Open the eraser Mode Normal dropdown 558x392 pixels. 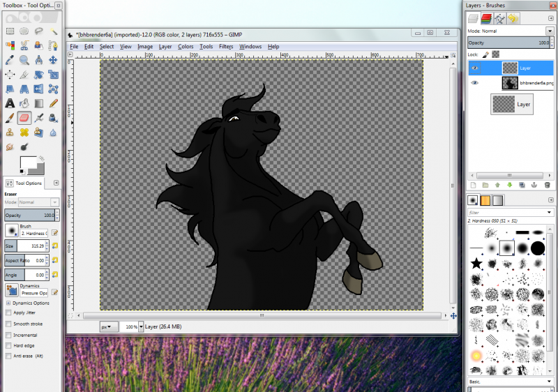coord(54,202)
